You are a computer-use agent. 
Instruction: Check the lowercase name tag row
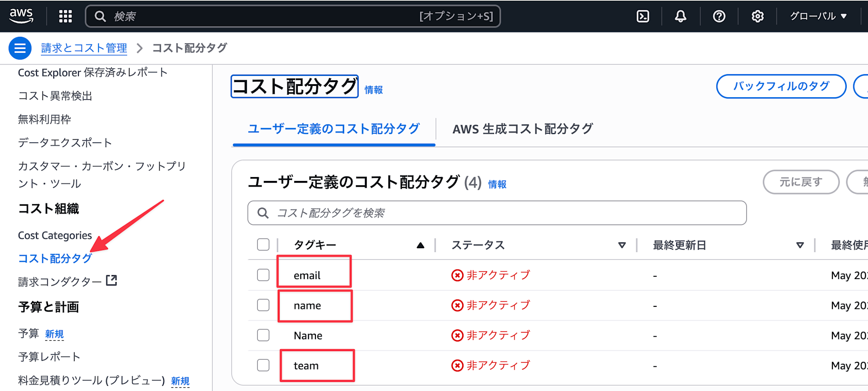(x=263, y=305)
